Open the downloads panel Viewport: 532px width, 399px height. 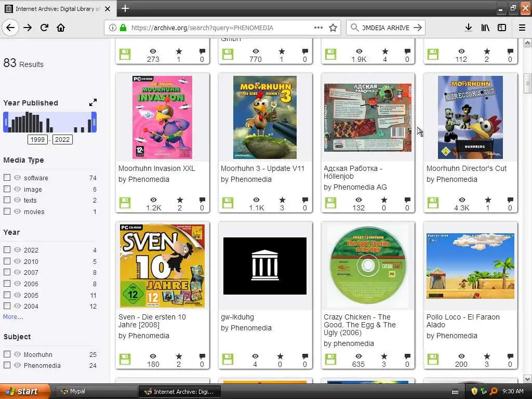[x=469, y=28]
